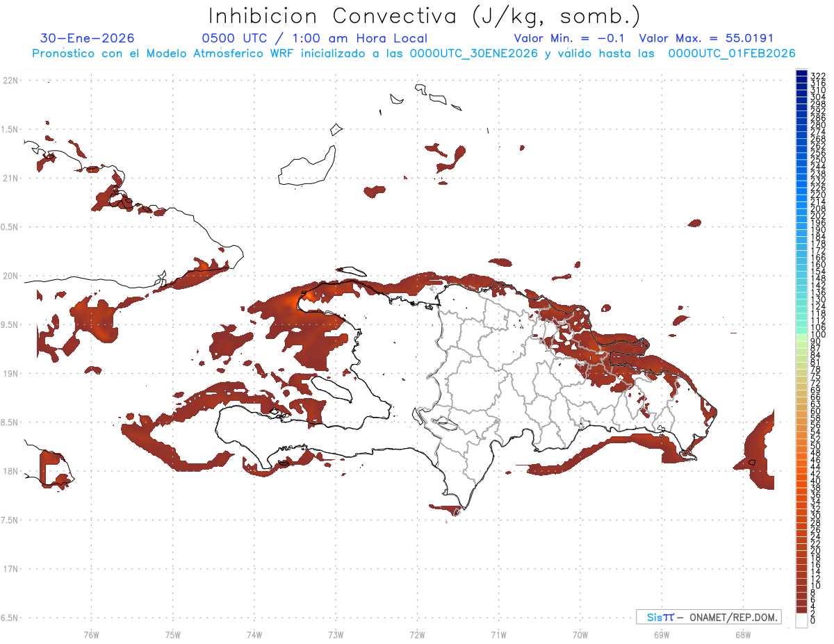Click the "0500 UTC / 1:00 am Hora Local" text

pyautogui.click(x=314, y=38)
